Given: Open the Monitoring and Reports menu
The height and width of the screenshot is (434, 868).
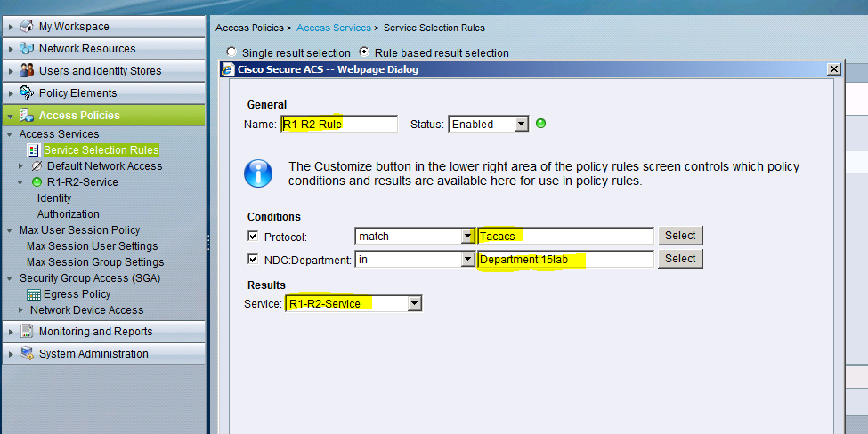Looking at the screenshot, I should click(x=104, y=331).
